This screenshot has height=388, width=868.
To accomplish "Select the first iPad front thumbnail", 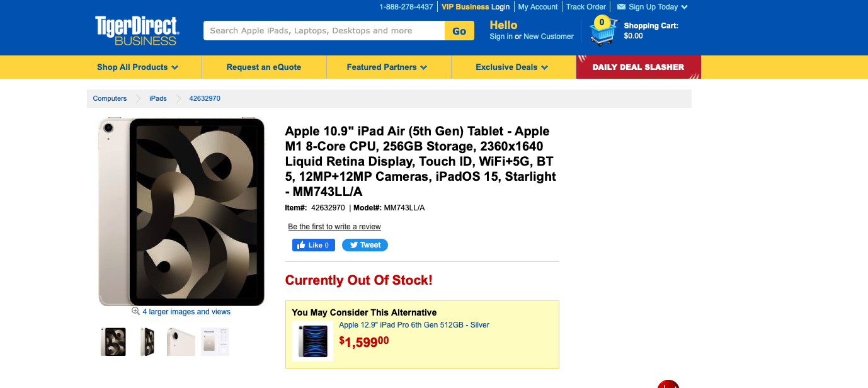I will point(113,341).
